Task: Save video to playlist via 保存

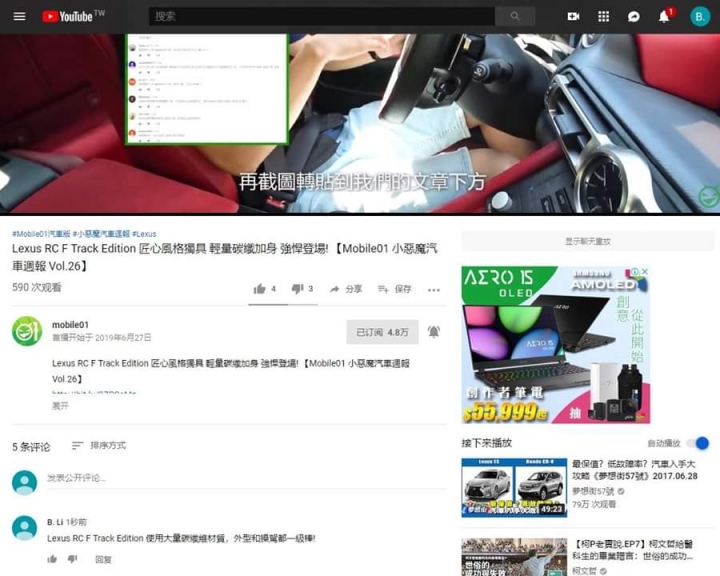Action: click(x=394, y=289)
